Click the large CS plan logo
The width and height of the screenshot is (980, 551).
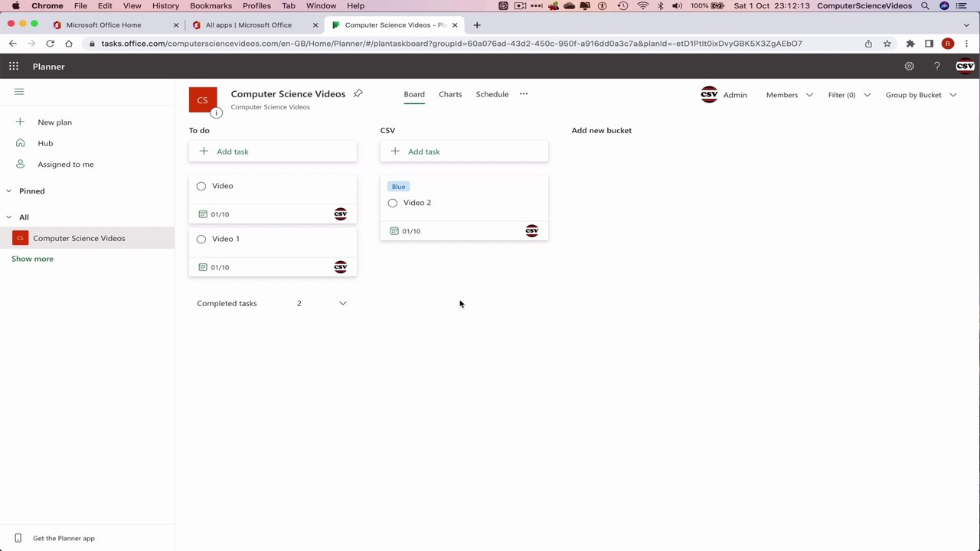pyautogui.click(x=203, y=99)
